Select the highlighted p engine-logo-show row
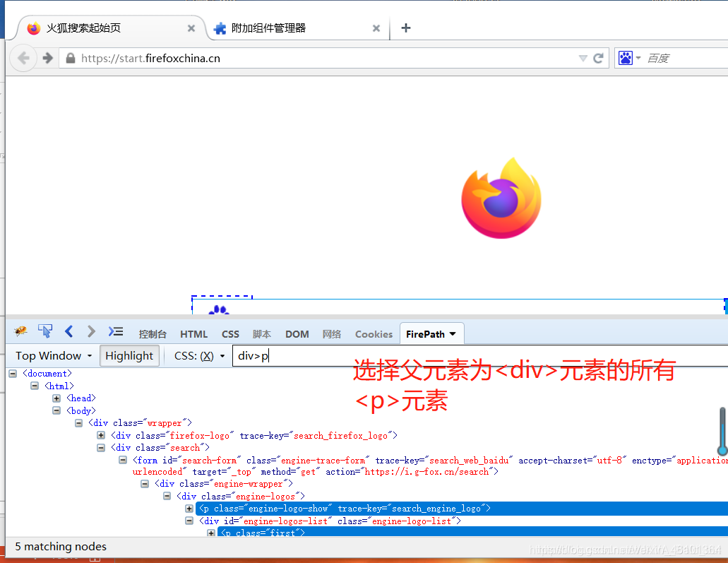Viewport: 728px width, 563px height. [462, 509]
